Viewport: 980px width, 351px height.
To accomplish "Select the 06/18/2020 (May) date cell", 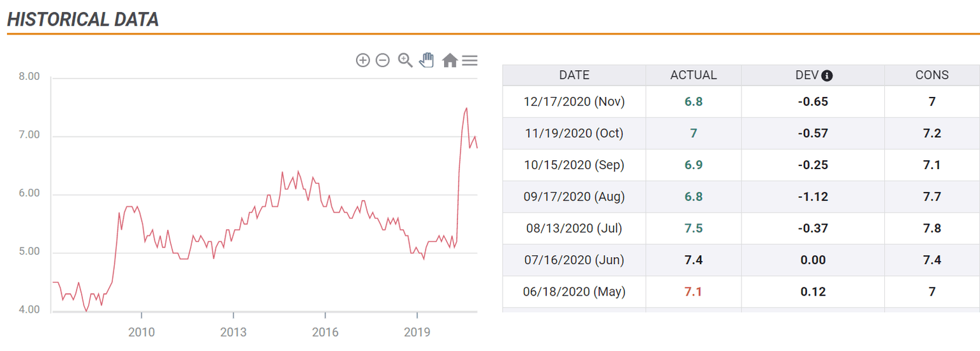I will (x=574, y=292).
